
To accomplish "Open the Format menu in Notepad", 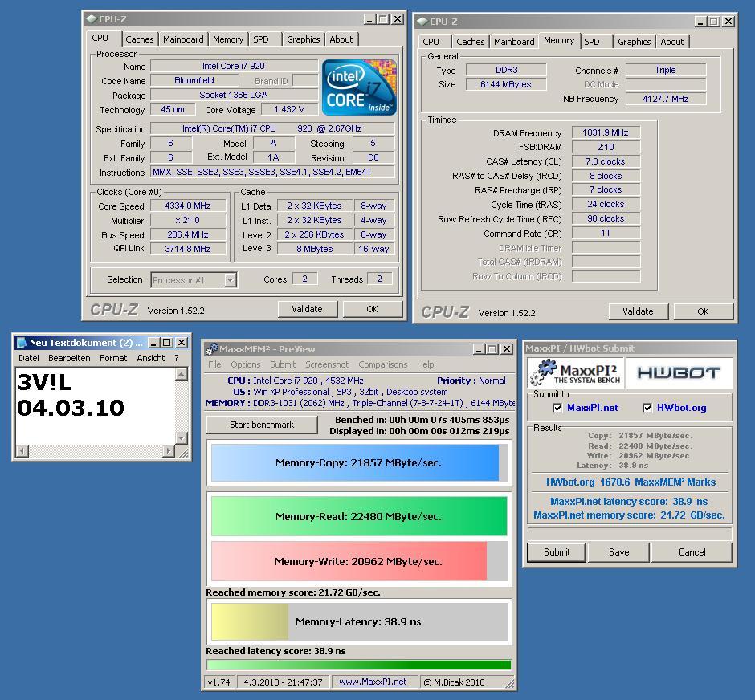I will [113, 358].
